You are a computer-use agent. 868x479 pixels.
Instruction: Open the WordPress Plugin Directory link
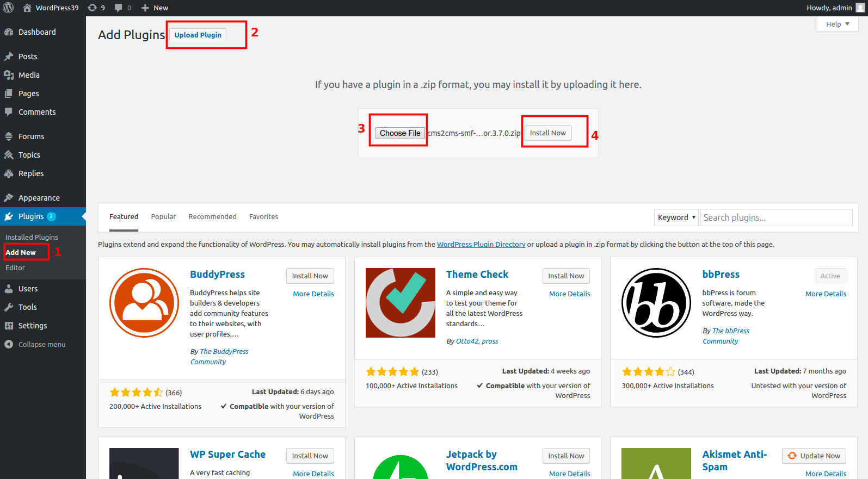point(481,244)
